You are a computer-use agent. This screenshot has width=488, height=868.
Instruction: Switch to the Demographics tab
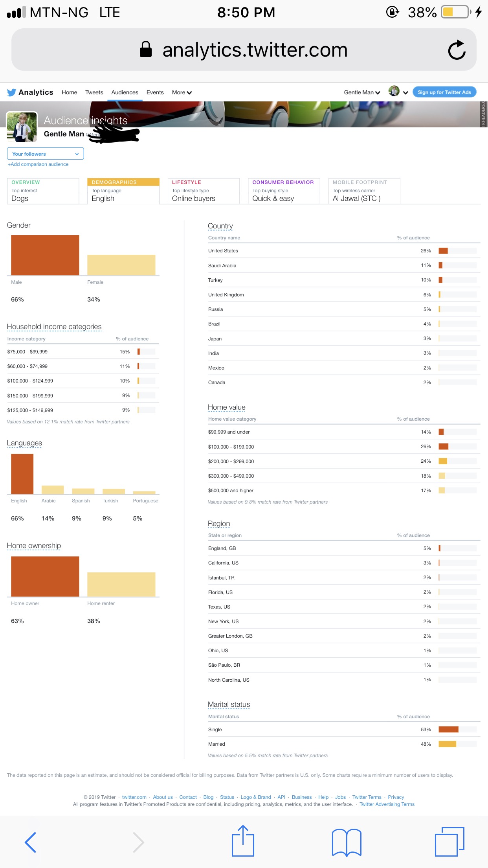coord(123,191)
